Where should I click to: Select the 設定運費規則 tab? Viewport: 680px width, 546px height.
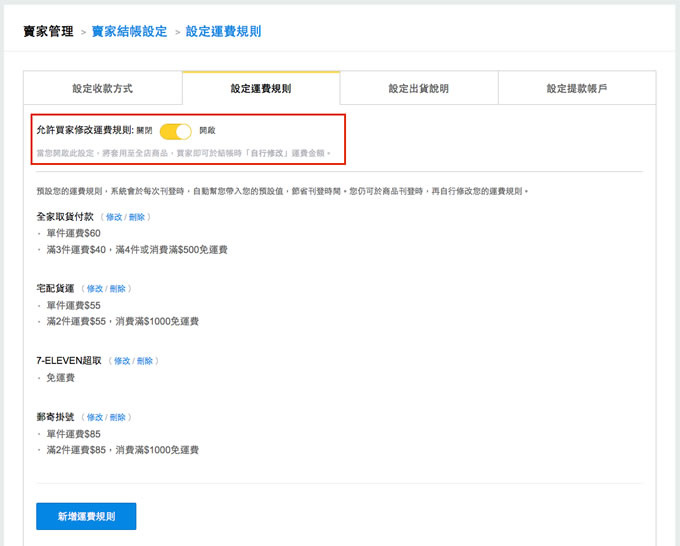point(260,88)
